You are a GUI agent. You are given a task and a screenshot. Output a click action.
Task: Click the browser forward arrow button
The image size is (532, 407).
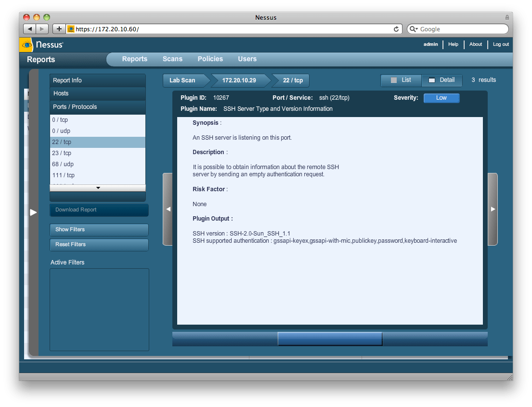(42, 29)
